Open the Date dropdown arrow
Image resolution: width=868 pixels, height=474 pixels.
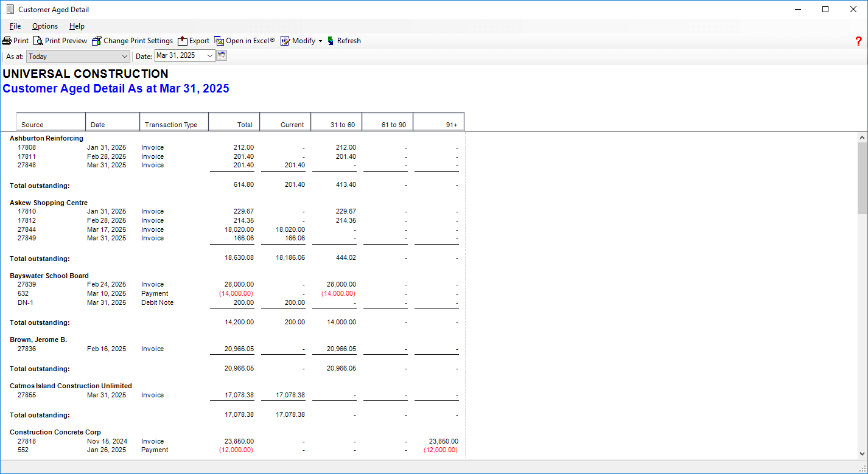(210, 56)
